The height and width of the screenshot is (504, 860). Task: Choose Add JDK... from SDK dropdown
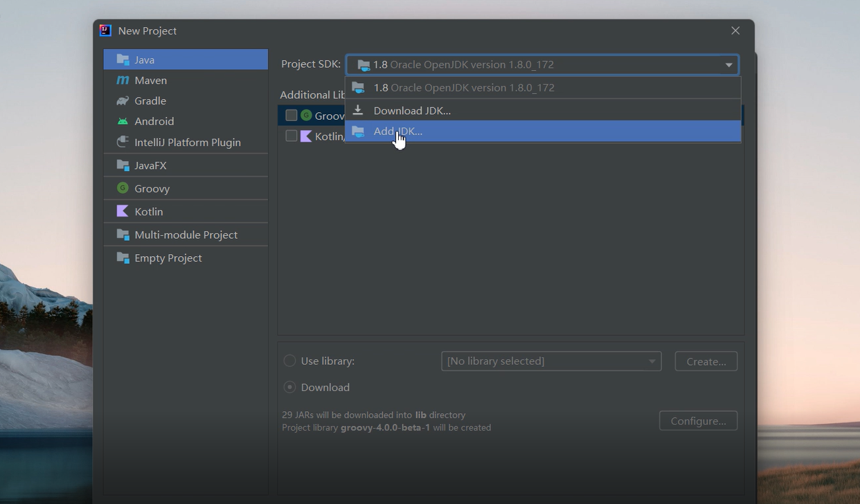click(543, 132)
